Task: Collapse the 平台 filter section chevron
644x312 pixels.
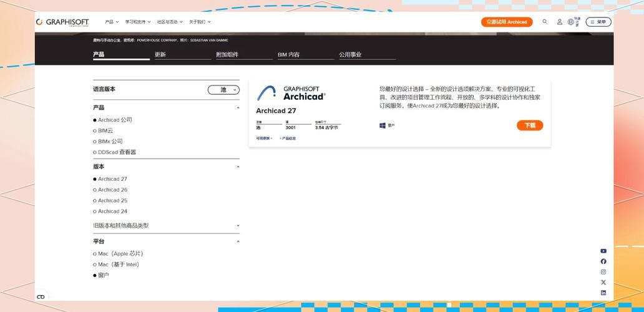Action: tap(238, 241)
